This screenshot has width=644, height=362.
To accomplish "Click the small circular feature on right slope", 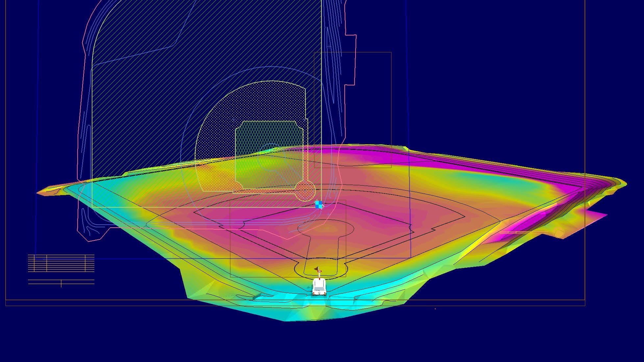I will click(x=558, y=234).
